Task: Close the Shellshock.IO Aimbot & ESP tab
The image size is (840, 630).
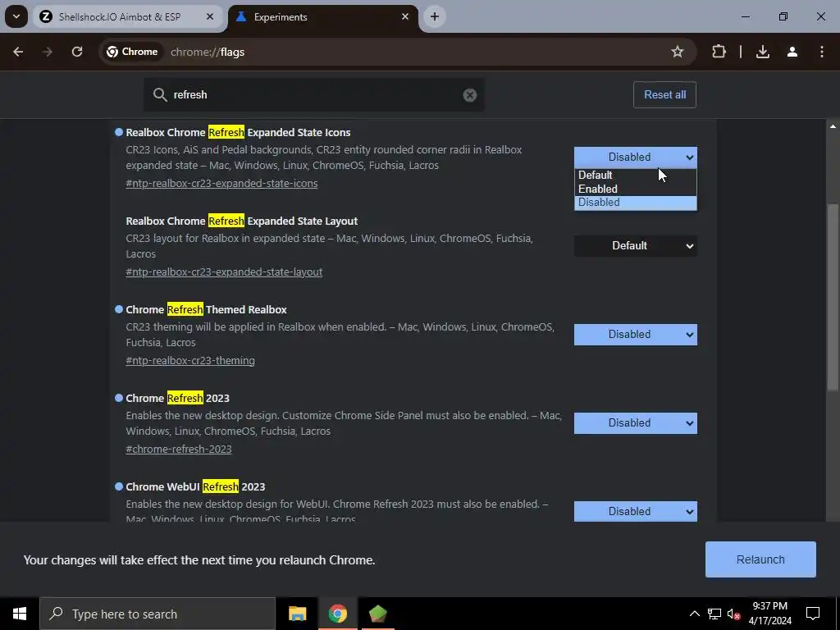Action: 210,16
